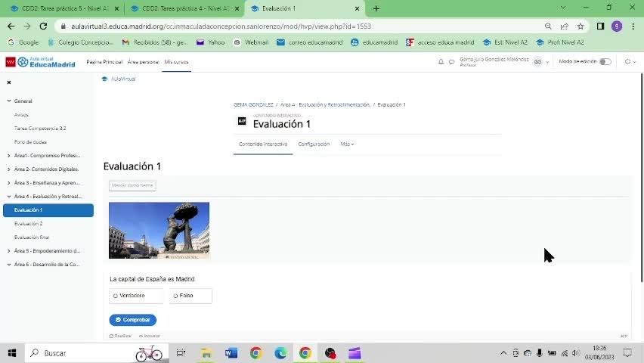Open the Más dropdown menu
This screenshot has height=363, width=644.
tap(347, 144)
